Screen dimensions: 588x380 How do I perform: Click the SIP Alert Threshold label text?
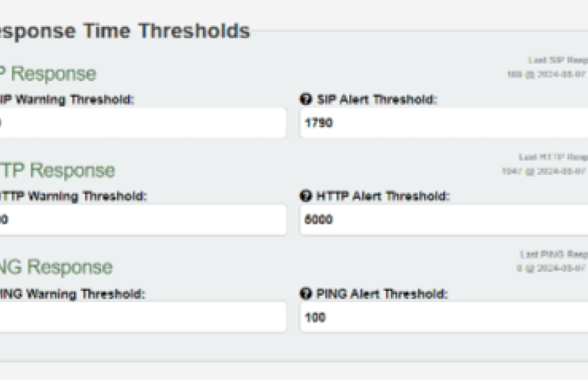377,99
